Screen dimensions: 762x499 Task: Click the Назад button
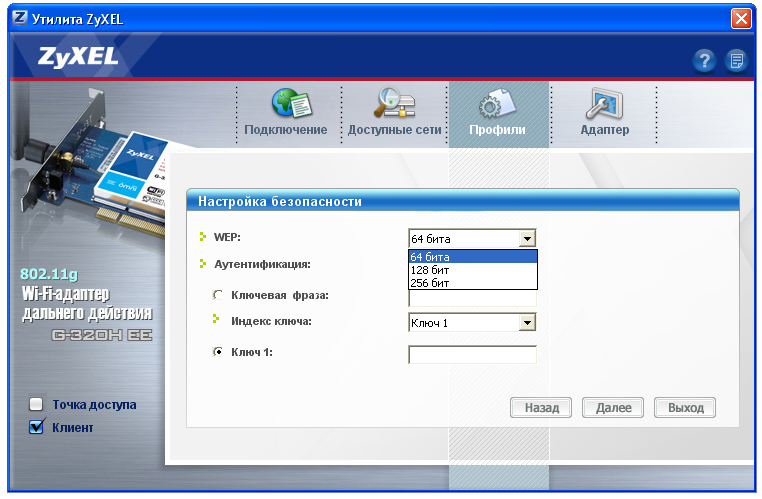pyautogui.click(x=541, y=408)
